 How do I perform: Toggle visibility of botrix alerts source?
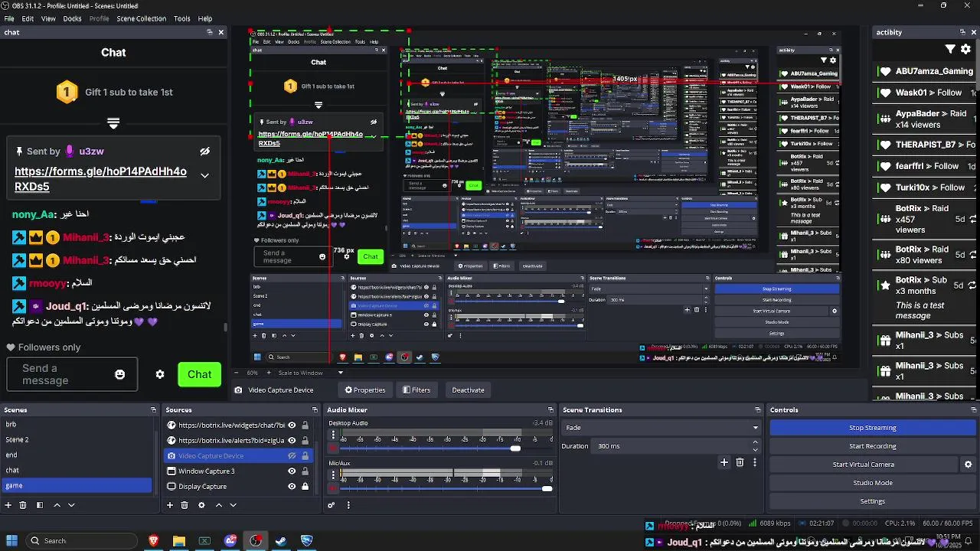292,441
